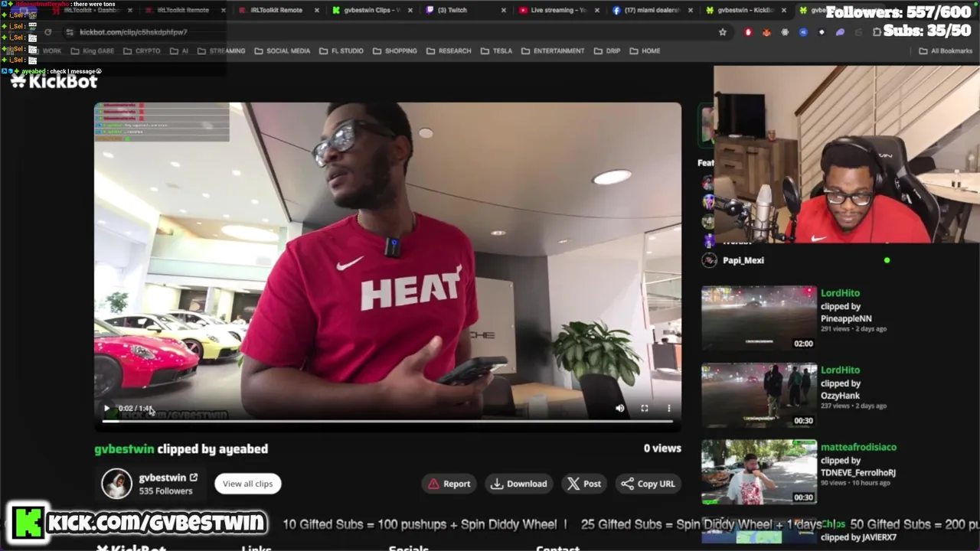
Task: Copy the clip URL
Action: (x=648, y=484)
